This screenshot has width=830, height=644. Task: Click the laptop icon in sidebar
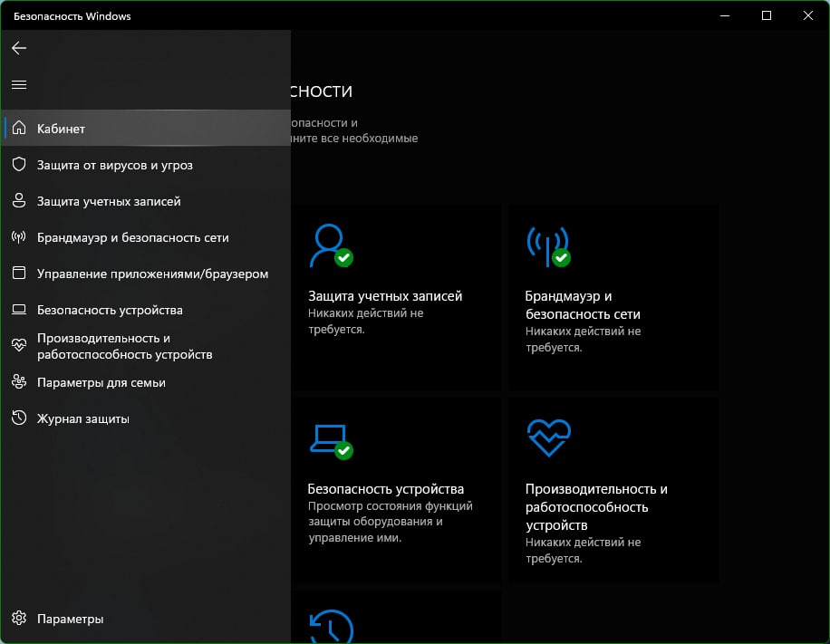point(19,310)
